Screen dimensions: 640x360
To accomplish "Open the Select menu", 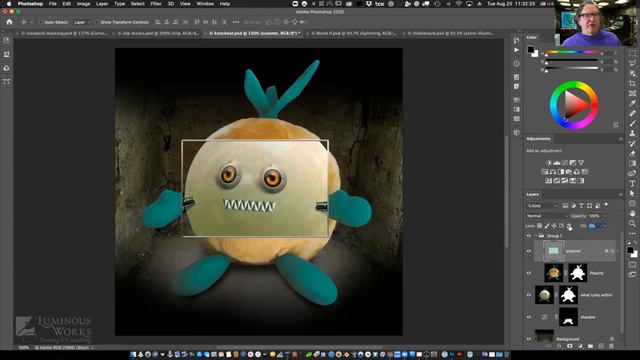I will tap(138, 4).
